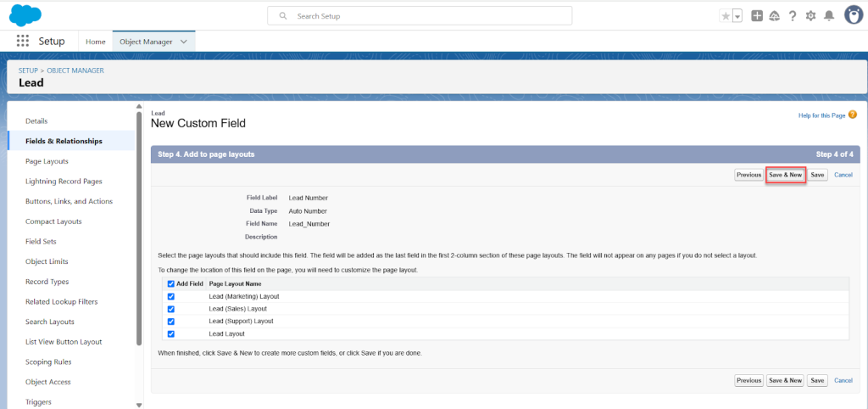This screenshot has width=868, height=409.
Task: Click the top Previous button
Action: 748,175
